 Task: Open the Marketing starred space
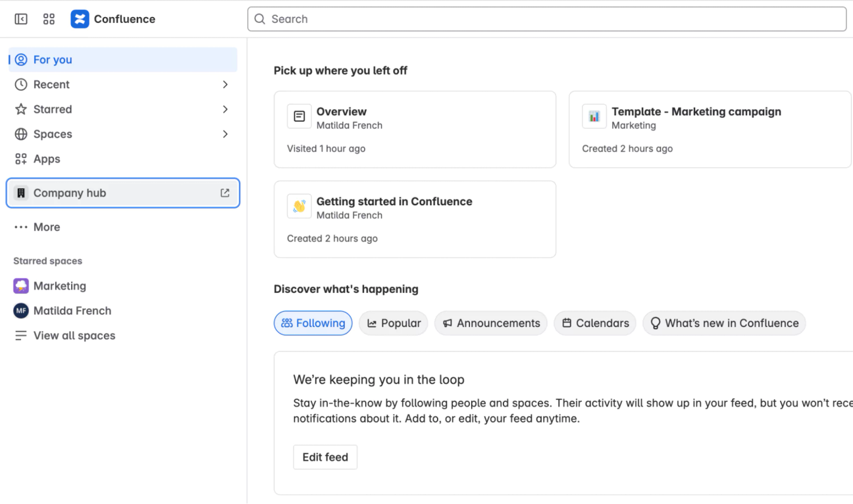click(x=59, y=286)
